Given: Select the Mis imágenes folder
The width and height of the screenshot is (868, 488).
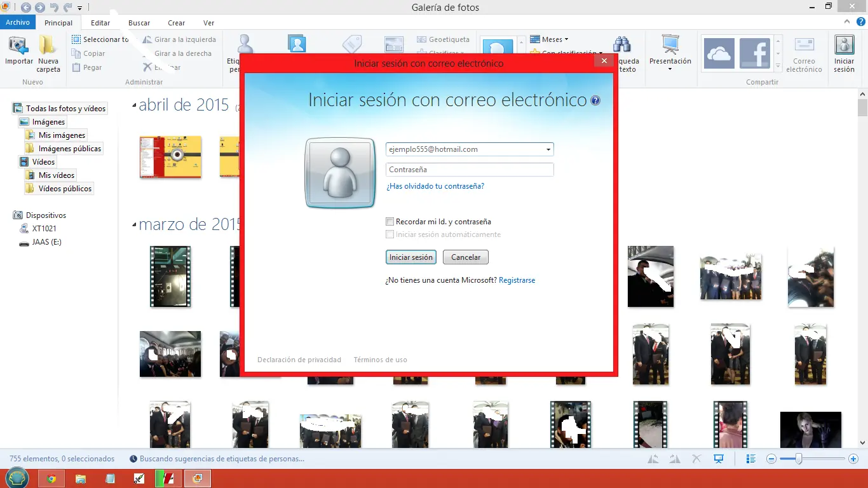Looking at the screenshot, I should (x=55, y=135).
